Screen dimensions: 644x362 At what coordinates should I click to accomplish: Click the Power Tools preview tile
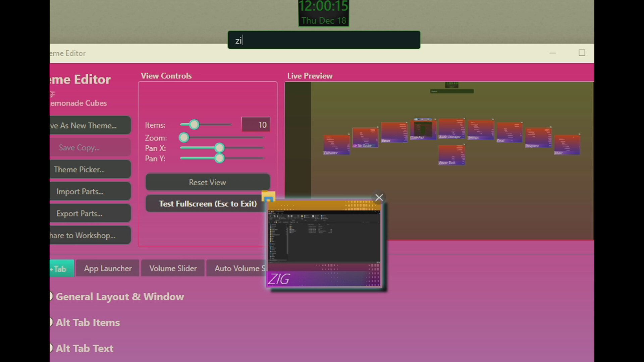[452, 154]
